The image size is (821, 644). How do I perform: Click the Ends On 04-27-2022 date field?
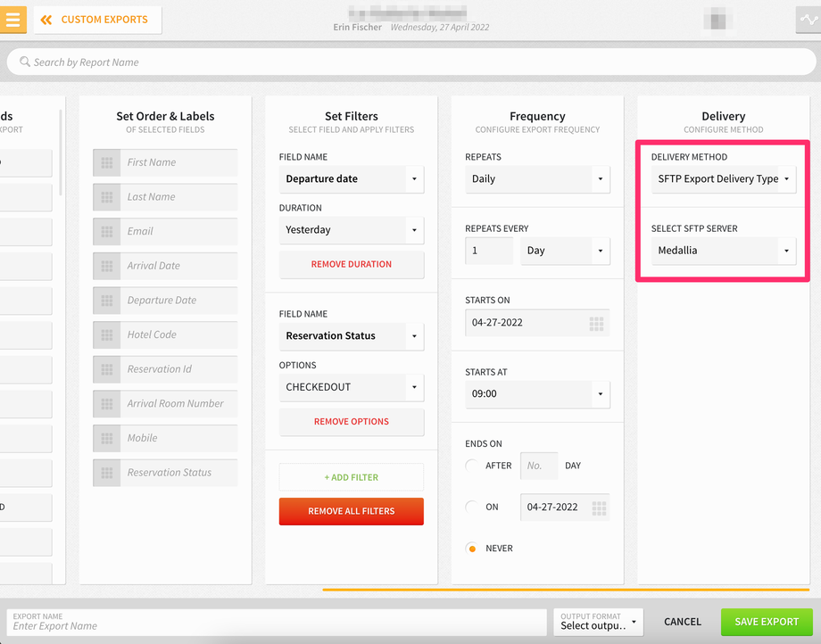tap(564, 508)
